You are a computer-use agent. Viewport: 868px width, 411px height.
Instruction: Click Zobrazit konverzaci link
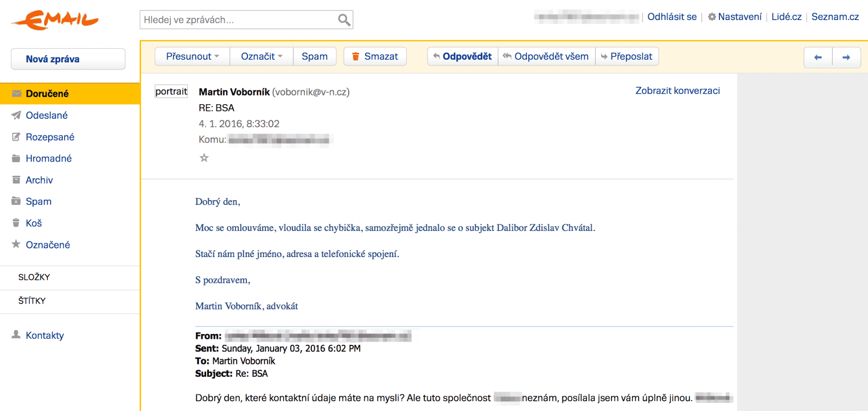tap(678, 91)
